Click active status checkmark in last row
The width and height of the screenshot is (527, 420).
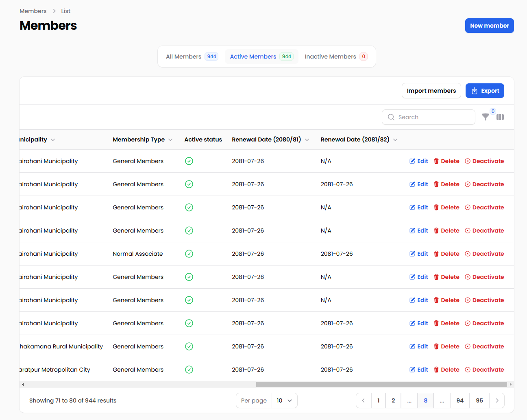coord(189,370)
